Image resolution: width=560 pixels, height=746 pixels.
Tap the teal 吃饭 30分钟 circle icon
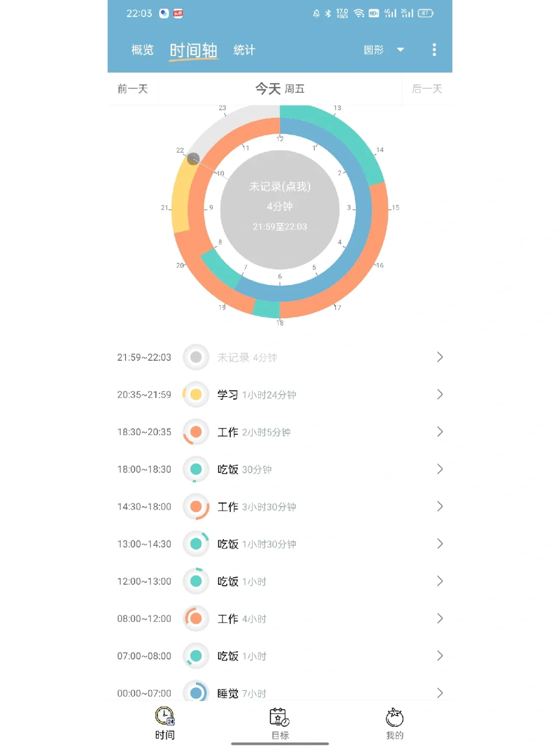[196, 469]
